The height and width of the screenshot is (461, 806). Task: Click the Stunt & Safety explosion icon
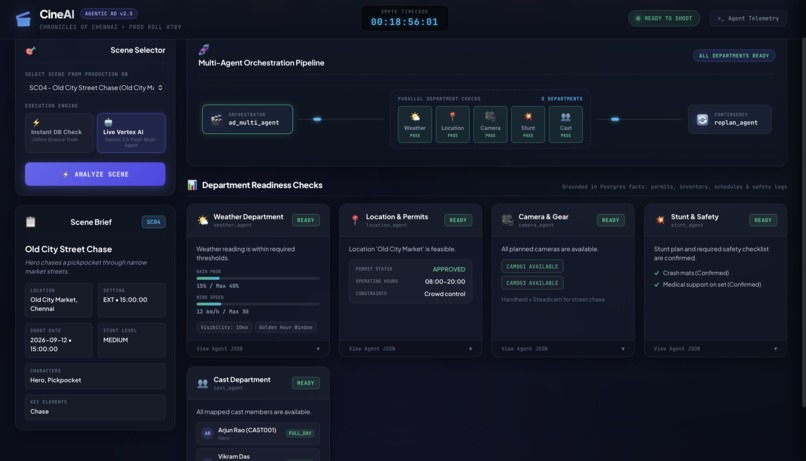pyautogui.click(x=660, y=220)
